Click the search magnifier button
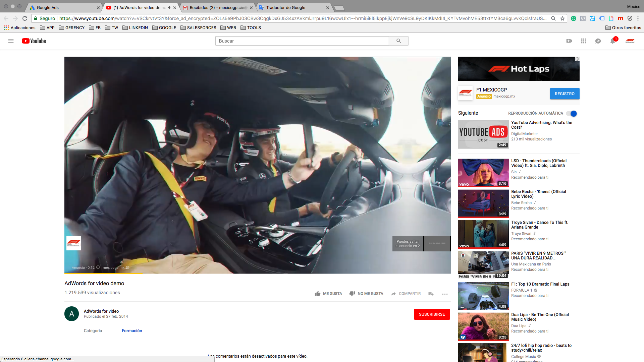This screenshot has height=362, width=644. [x=398, y=41]
